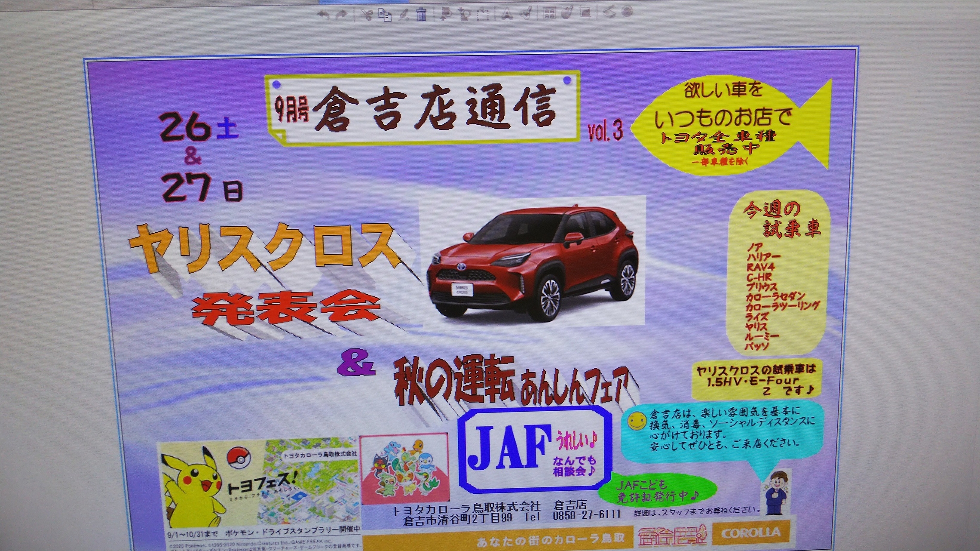Select the blue 'JAF' framed box
Screen dimensions: 980x551
pyautogui.click(x=535, y=449)
